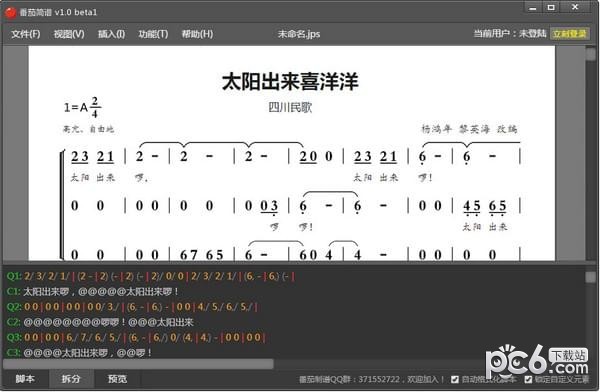The image size is (600, 392).
Task: Click the 当前用户：未登陆 status text
Action: 510,34
